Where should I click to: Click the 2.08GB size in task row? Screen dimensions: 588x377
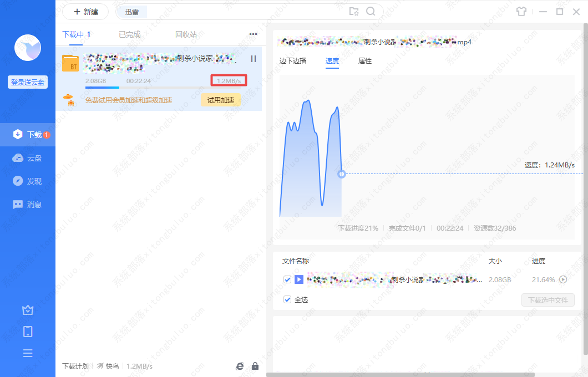click(95, 81)
